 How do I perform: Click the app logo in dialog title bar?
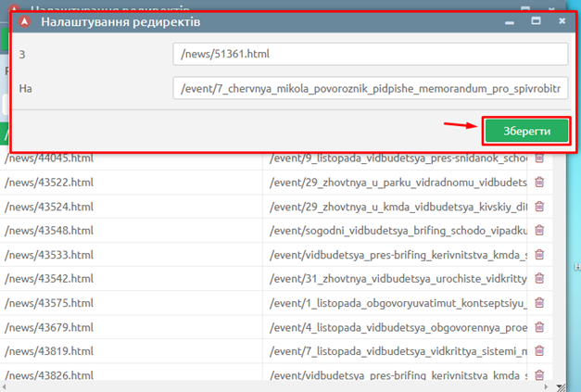[26, 21]
